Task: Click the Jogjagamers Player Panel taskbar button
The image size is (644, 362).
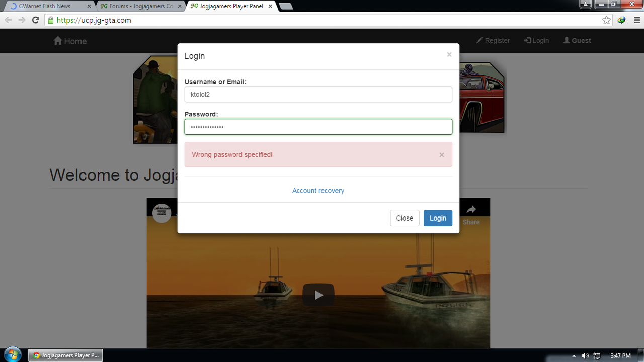Action: [x=65, y=355]
